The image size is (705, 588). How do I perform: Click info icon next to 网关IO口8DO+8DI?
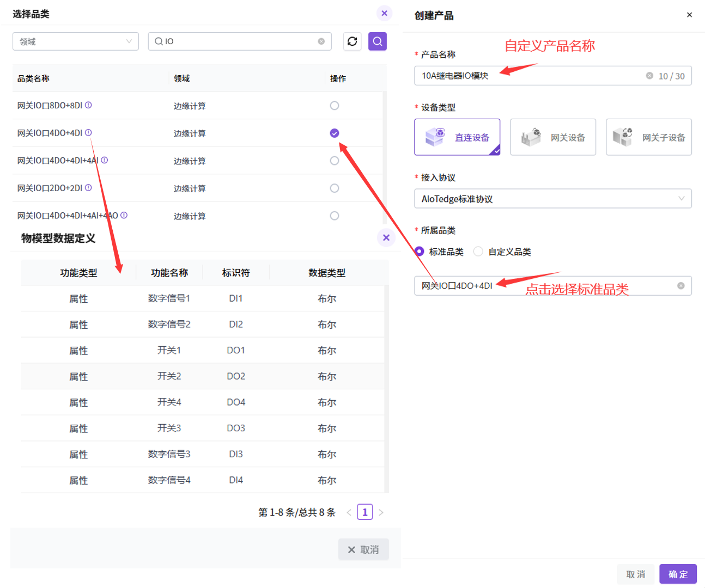[88, 105]
